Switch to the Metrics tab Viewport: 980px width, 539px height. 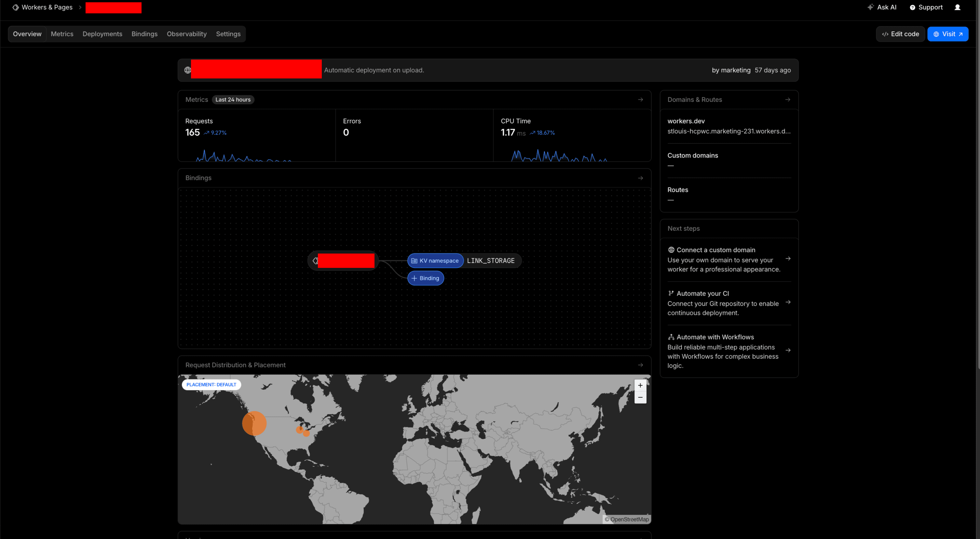click(x=62, y=34)
